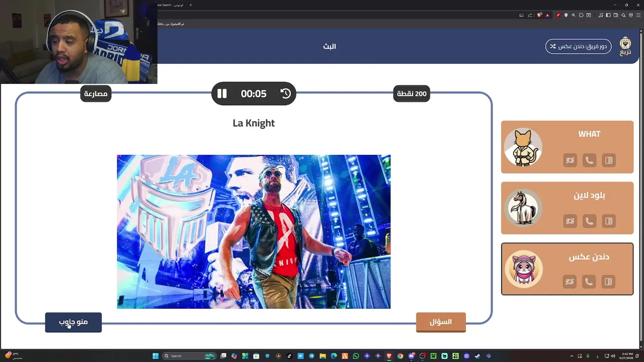Open the البث header link
644x362 pixels.
point(330,46)
